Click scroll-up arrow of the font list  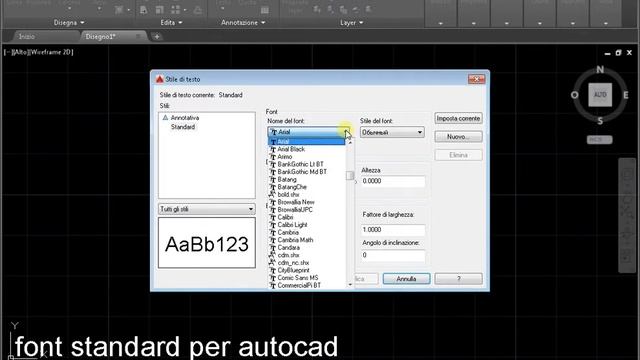(350, 142)
